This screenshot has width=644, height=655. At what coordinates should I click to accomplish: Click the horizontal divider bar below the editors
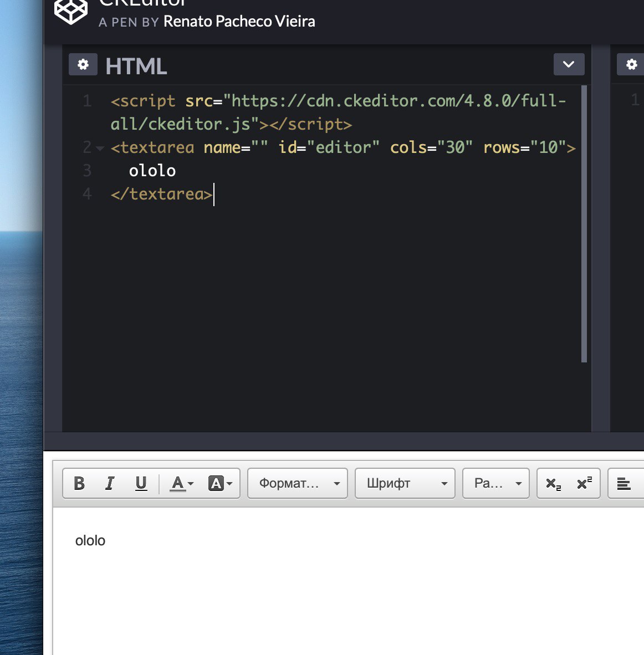point(344,441)
